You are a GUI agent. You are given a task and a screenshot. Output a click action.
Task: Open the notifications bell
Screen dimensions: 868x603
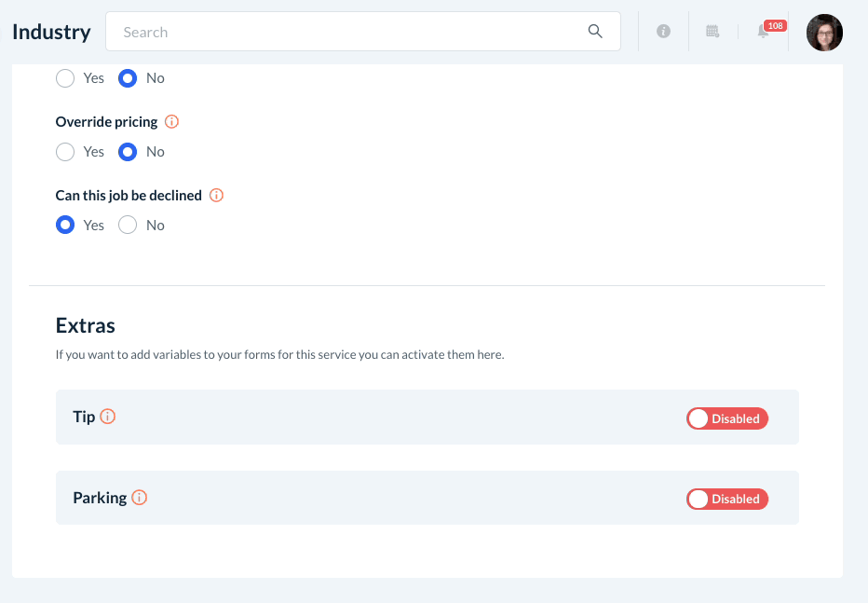764,32
